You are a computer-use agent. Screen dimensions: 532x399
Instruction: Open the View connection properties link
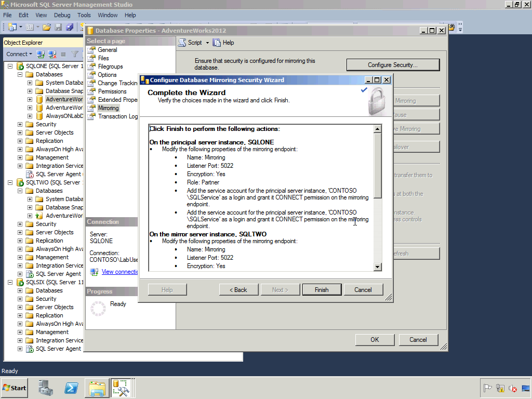[119, 272]
